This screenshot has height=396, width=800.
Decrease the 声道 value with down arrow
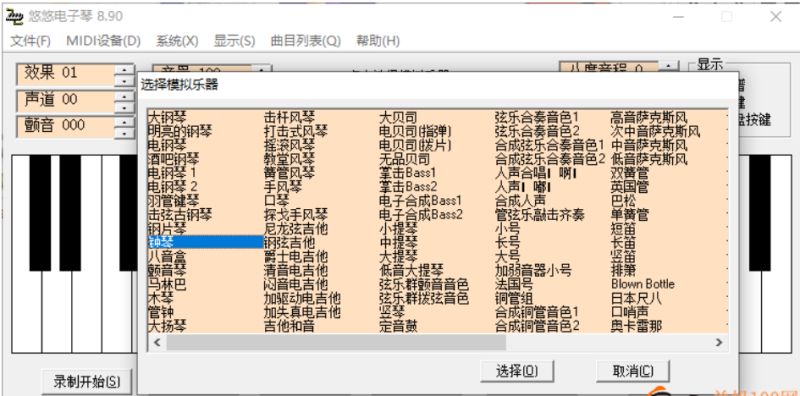[x=124, y=107]
